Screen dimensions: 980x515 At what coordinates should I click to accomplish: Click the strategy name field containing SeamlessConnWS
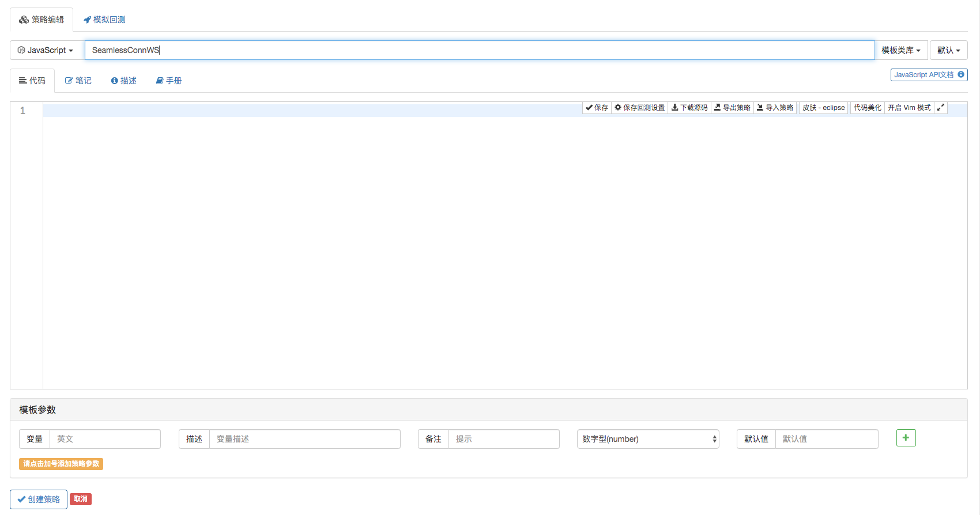point(480,50)
